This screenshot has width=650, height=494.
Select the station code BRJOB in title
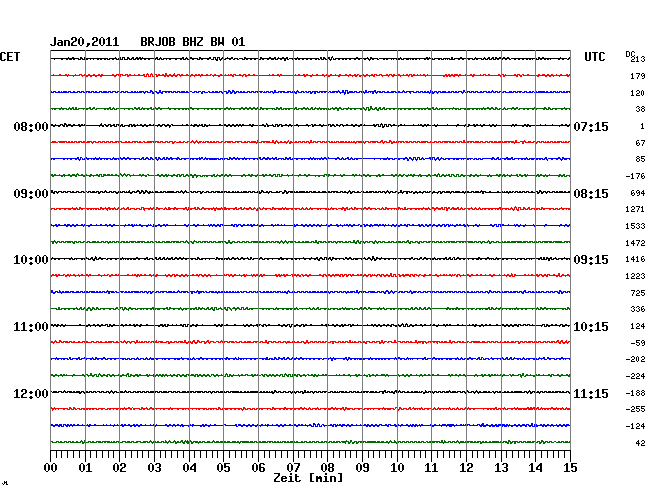tap(158, 42)
